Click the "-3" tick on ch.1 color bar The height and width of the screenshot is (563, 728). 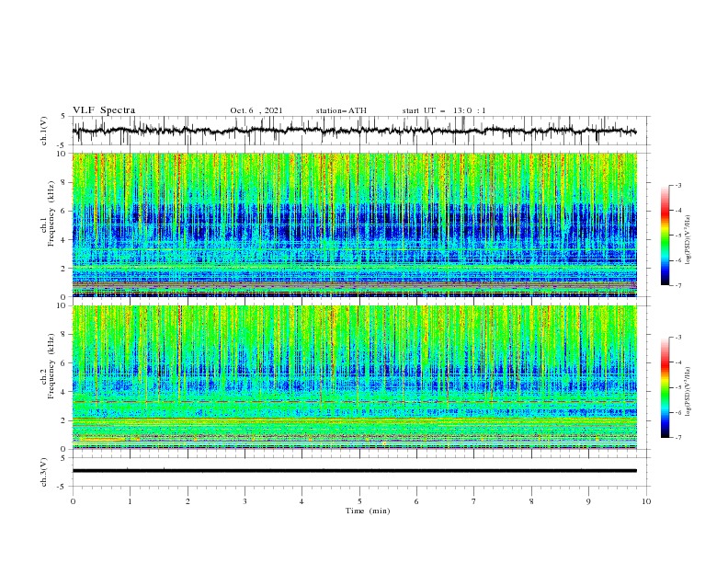pyautogui.click(x=677, y=185)
